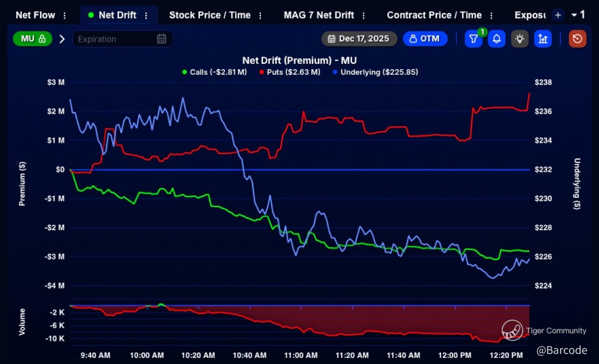Click the MU ticker lock button
Viewport: 599px width, 364px height.
33,39
